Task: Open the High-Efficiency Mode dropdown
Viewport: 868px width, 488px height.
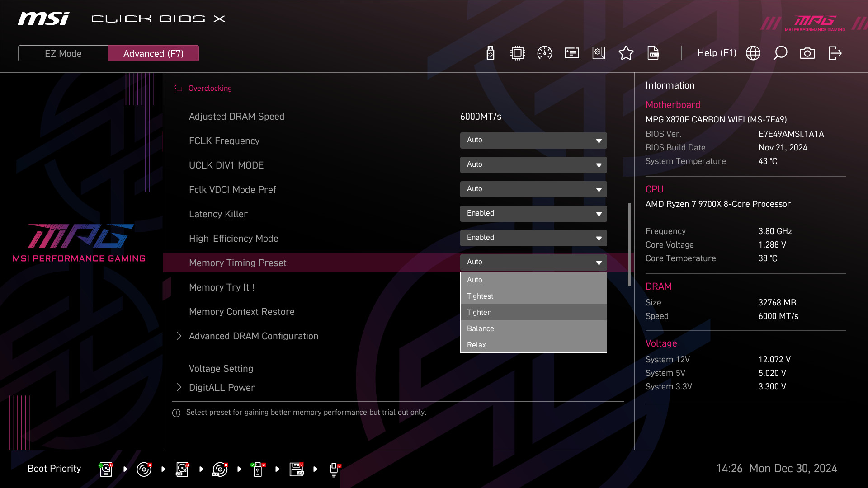Action: click(x=533, y=238)
